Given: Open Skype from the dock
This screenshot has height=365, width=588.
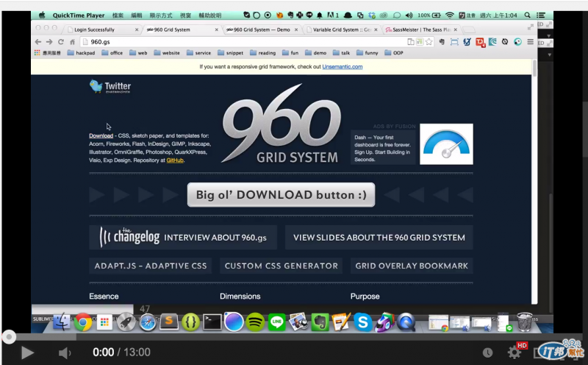Looking at the screenshot, I should pyautogui.click(x=363, y=322).
